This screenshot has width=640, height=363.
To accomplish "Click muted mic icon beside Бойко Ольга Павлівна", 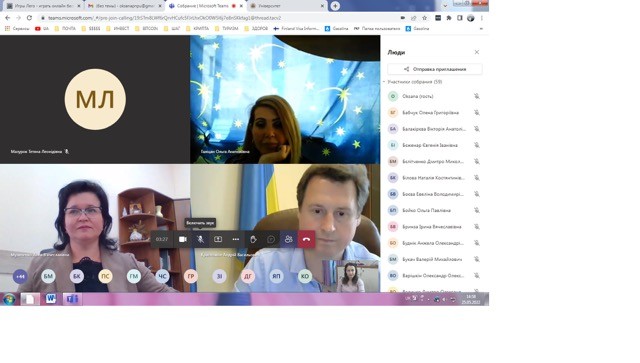I will [x=476, y=211].
